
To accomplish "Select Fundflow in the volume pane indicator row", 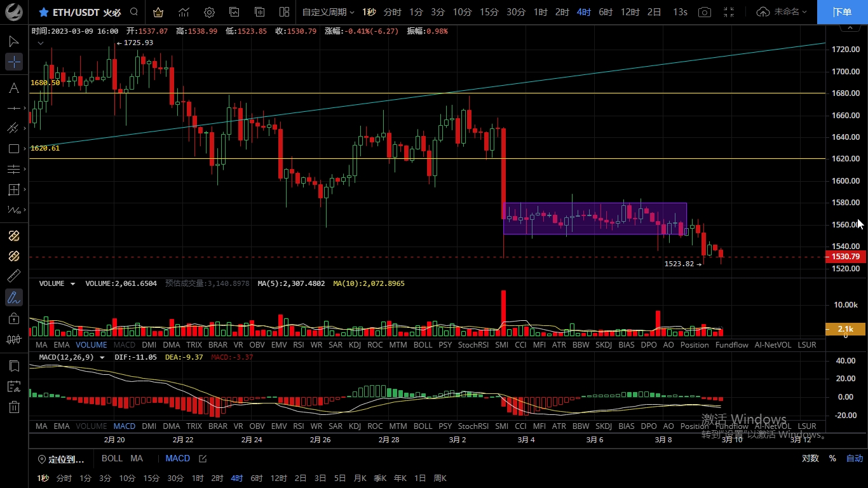I will pyautogui.click(x=732, y=345).
